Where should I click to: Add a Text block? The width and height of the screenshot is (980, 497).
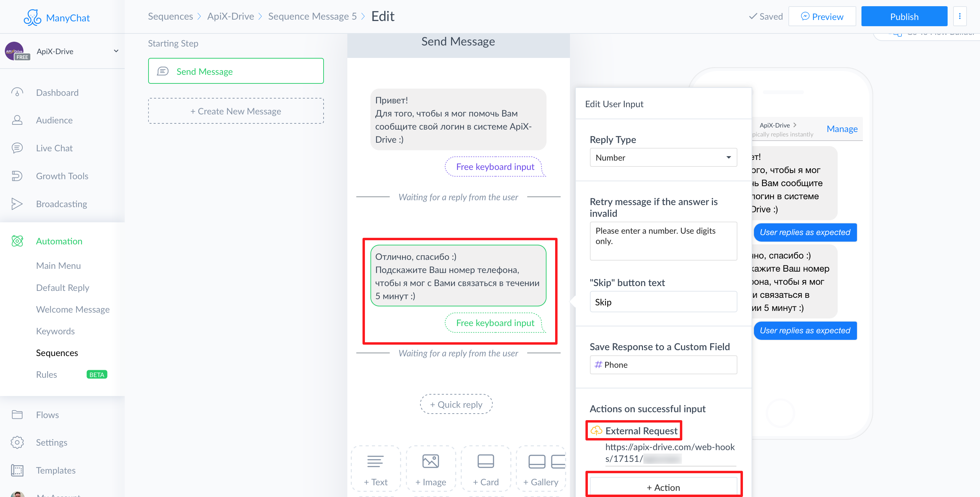click(x=376, y=469)
